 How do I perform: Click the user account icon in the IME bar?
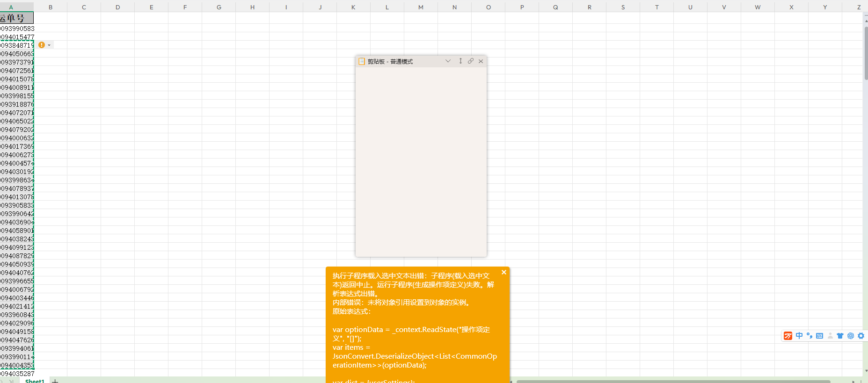830,336
